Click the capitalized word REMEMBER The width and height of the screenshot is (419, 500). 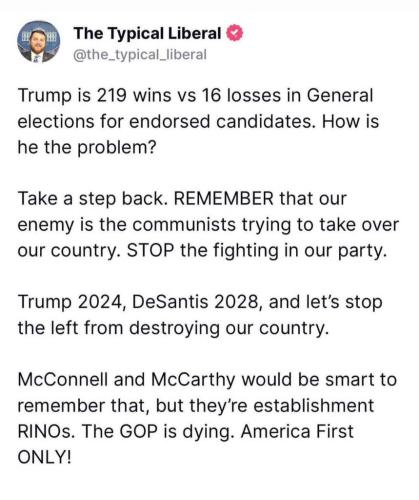(x=223, y=198)
